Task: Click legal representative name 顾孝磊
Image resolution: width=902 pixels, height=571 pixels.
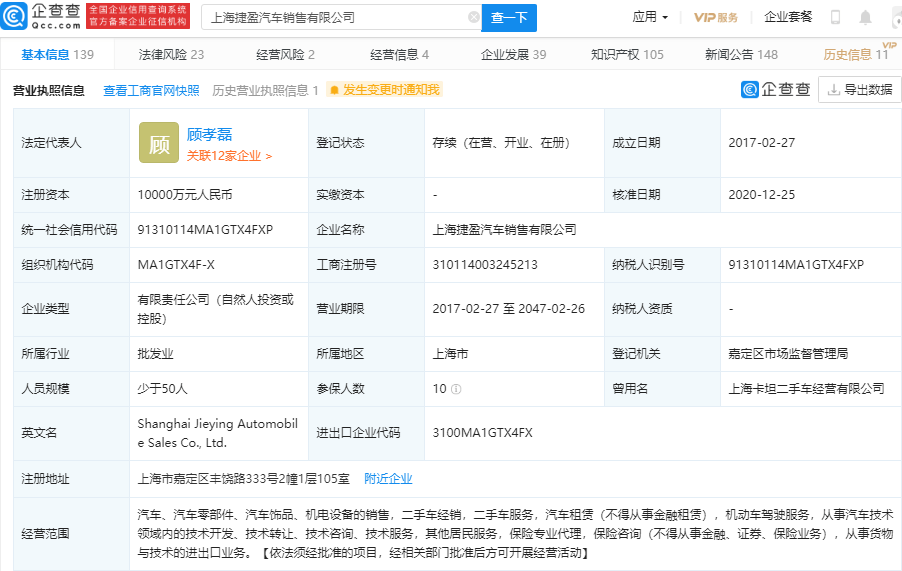Action: [x=209, y=135]
